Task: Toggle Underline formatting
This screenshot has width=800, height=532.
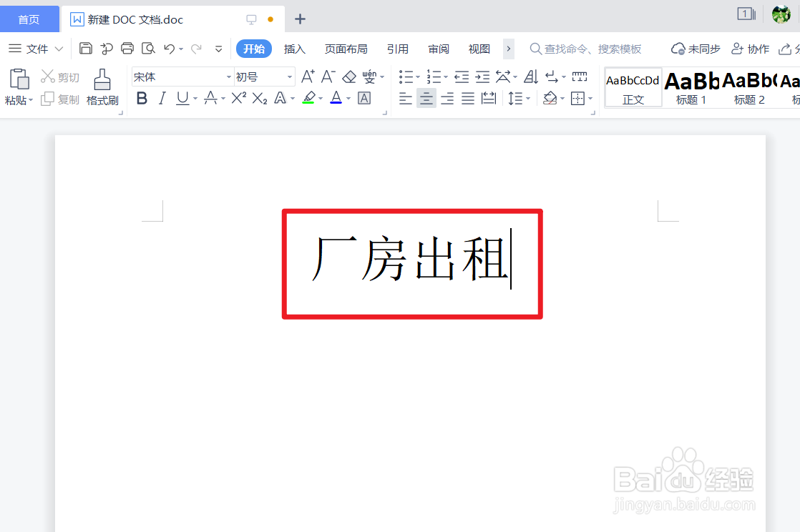Action: click(x=182, y=98)
